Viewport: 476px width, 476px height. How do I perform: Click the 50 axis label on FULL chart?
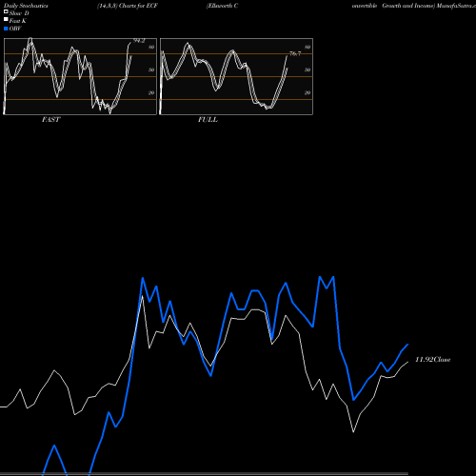(307, 69)
